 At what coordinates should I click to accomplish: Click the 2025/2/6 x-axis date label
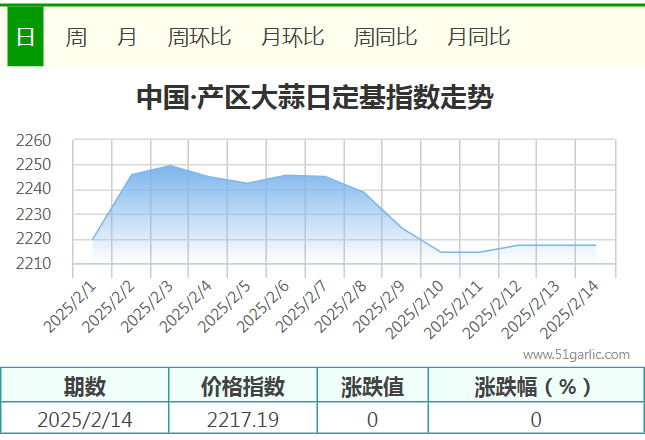(x=263, y=307)
